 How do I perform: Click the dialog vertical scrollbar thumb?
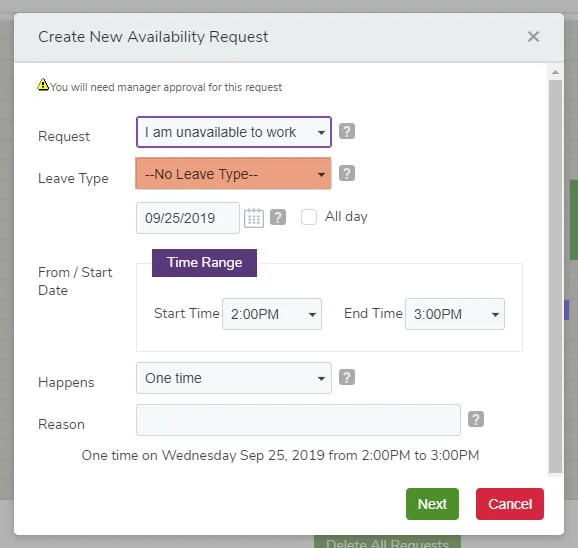(556, 276)
